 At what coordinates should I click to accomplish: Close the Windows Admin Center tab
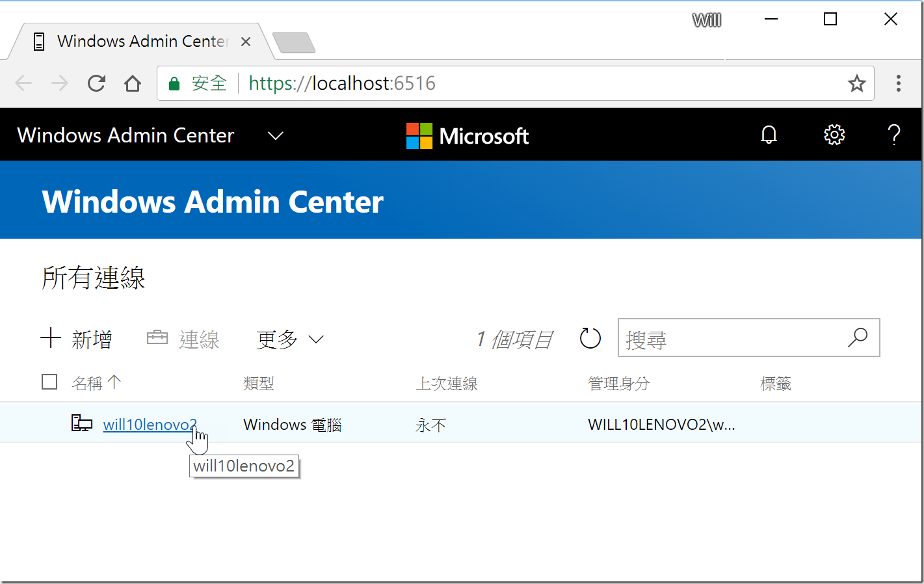[x=246, y=42]
